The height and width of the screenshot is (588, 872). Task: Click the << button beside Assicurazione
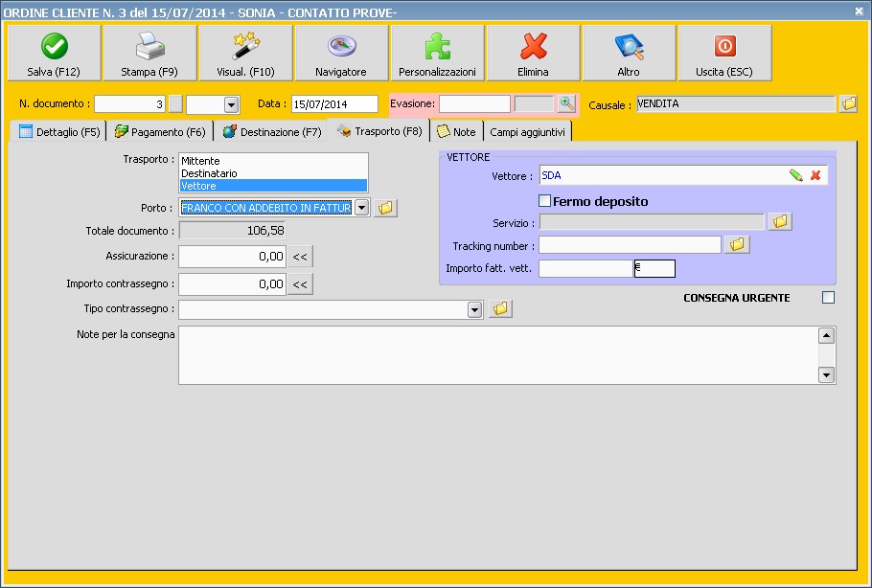tap(300, 257)
